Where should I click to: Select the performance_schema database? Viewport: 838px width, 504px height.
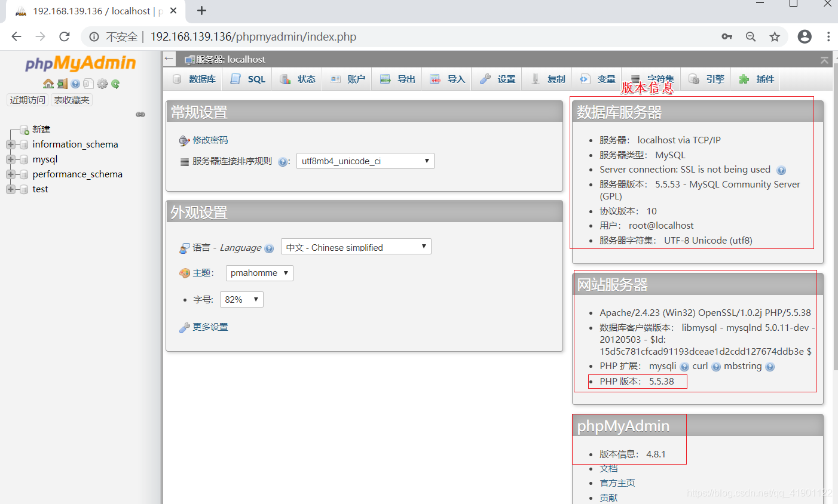pos(78,174)
